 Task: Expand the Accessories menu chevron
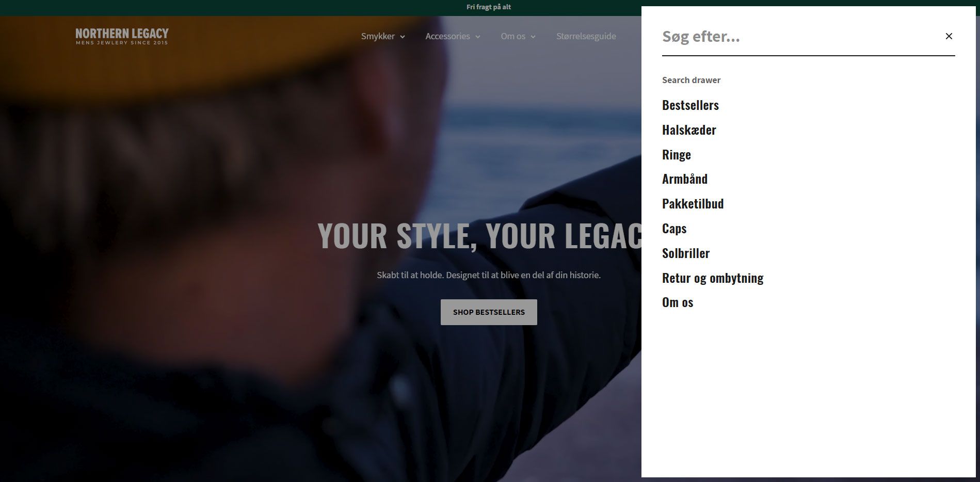click(478, 37)
